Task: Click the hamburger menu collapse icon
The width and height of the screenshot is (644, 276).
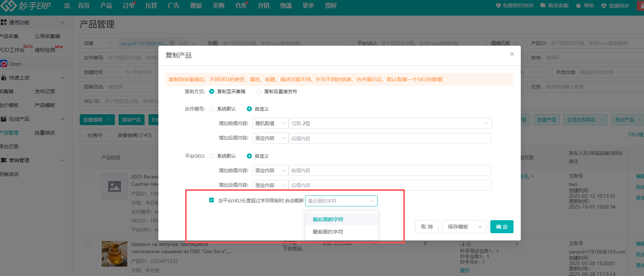Action: point(67,6)
